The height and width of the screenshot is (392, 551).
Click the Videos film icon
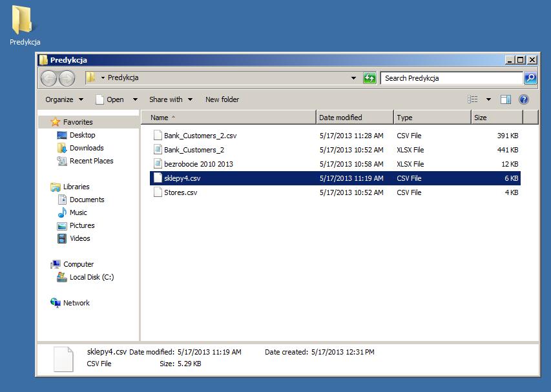(62, 238)
